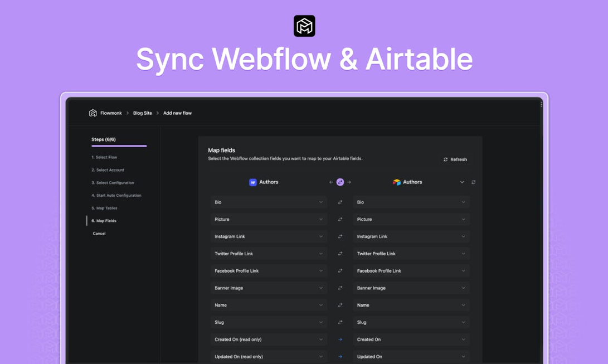Toggle the sync arrows for Twitter Profile Link
The width and height of the screenshot is (608, 364).
coord(340,254)
